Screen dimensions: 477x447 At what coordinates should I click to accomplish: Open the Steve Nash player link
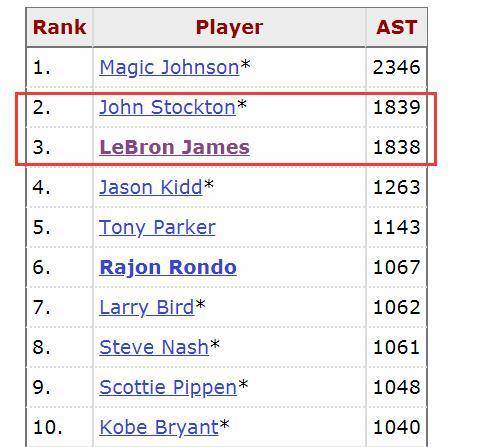pyautogui.click(x=154, y=347)
